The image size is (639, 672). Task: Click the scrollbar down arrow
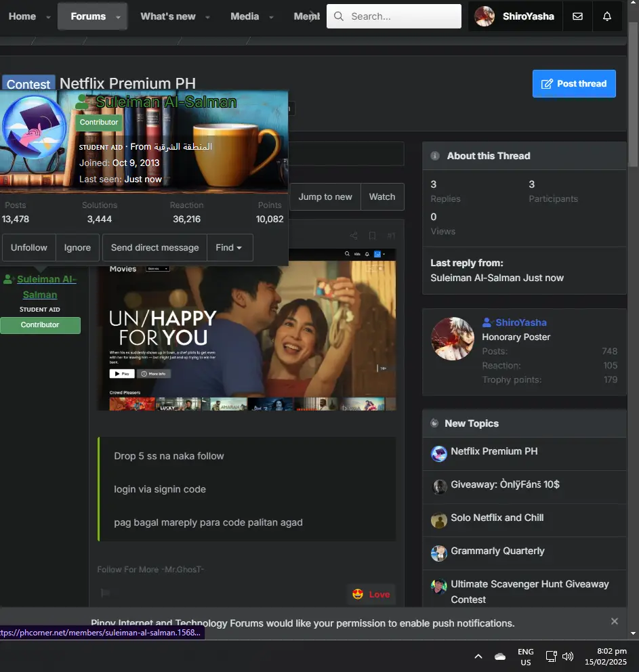[633, 633]
